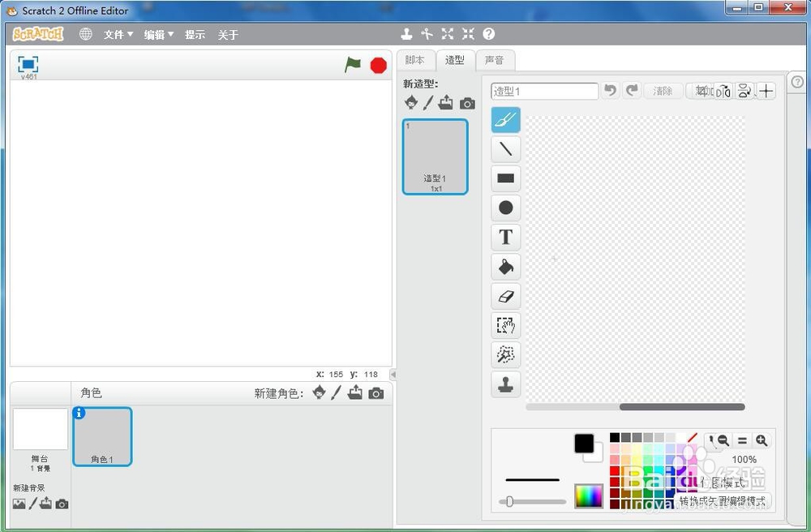Switch to the 脚本 tab
Screen dimensions: 811x532
coord(414,60)
